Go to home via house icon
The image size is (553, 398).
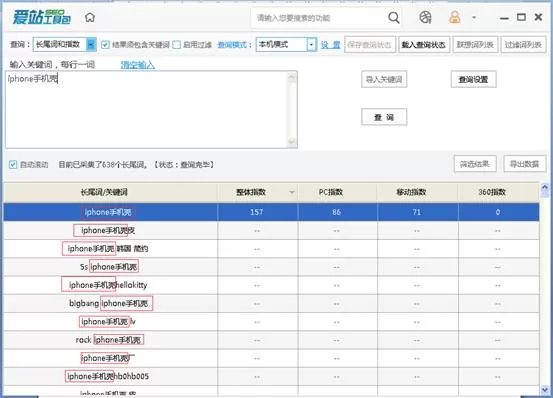[x=90, y=17]
